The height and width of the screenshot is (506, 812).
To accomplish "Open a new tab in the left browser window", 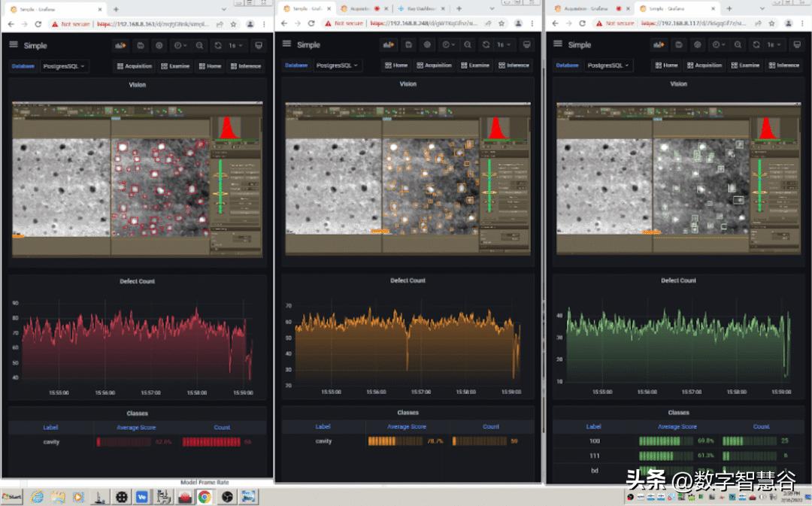I will (116, 9).
